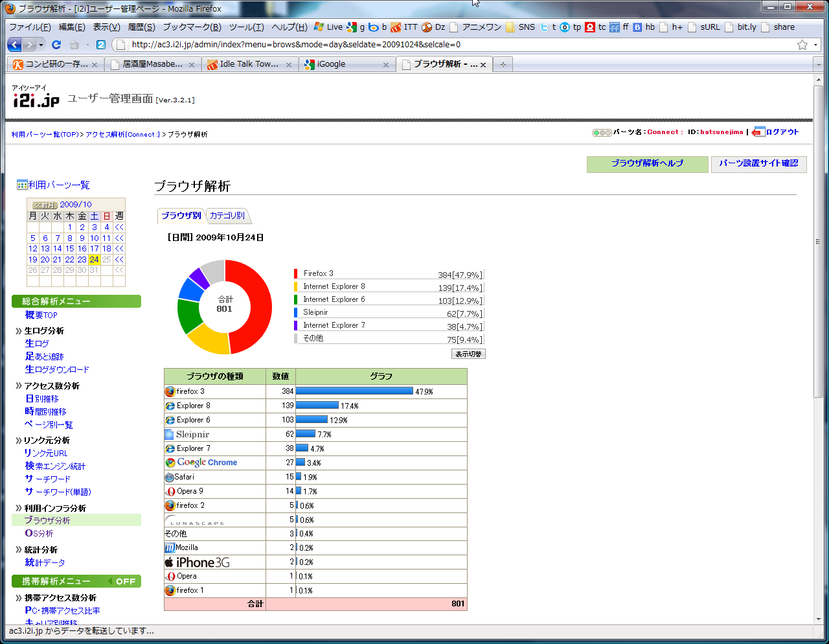This screenshot has width=829, height=644.
Task: Click yellow Internet Explorer 8 legend swatch
Action: click(296, 286)
